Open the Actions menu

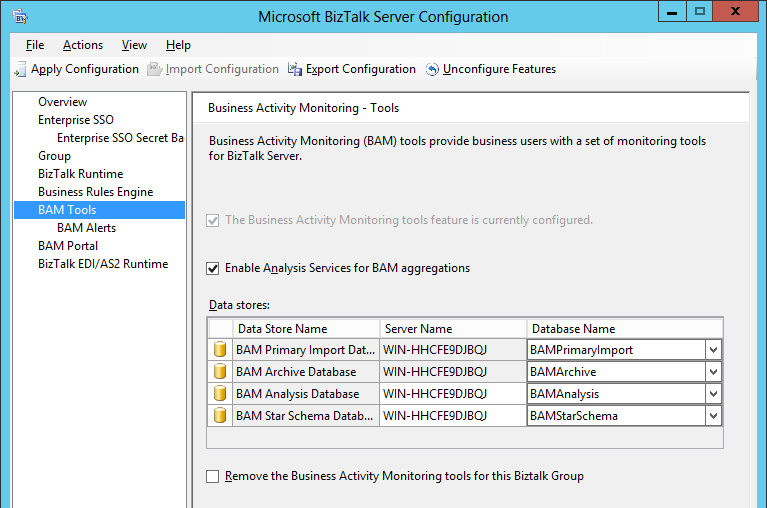tap(83, 45)
